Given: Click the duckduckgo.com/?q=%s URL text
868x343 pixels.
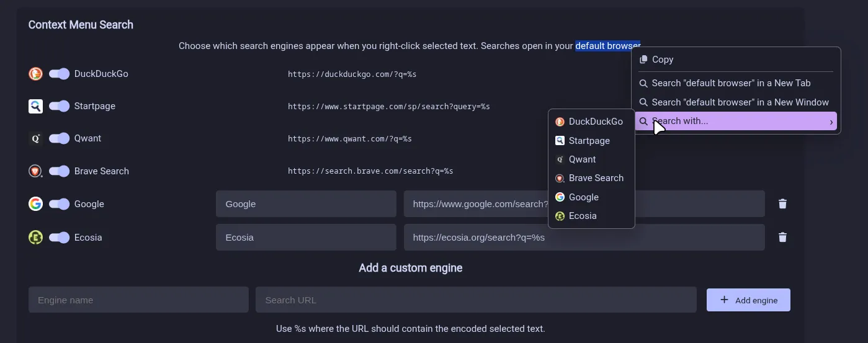Looking at the screenshot, I should (352, 74).
